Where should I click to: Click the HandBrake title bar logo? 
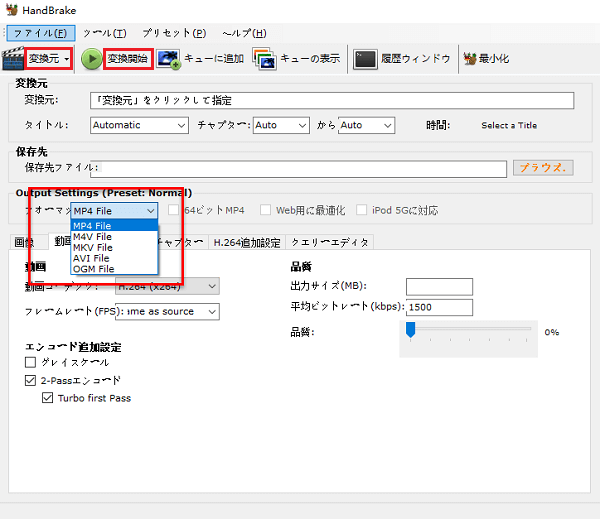pyautogui.click(x=12, y=9)
